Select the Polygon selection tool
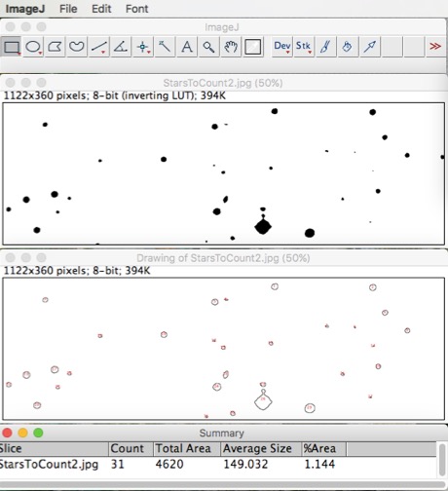The width and height of the screenshot is (448, 491). 55,47
